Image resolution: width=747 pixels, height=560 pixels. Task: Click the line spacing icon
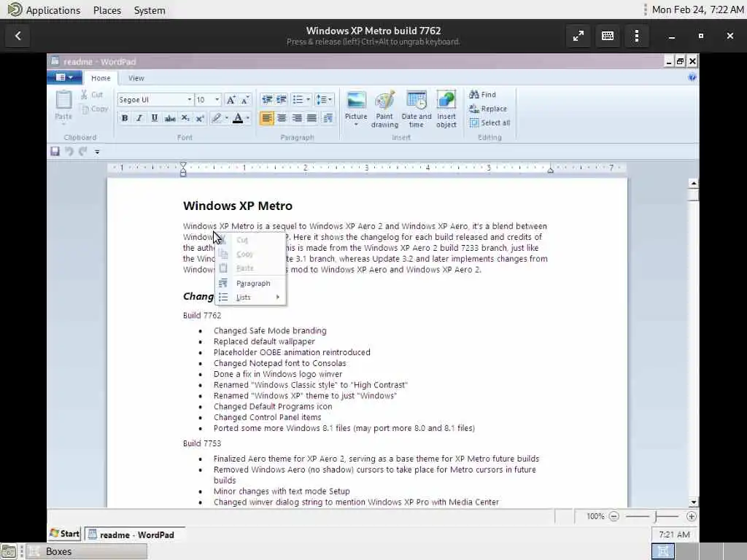coord(322,99)
